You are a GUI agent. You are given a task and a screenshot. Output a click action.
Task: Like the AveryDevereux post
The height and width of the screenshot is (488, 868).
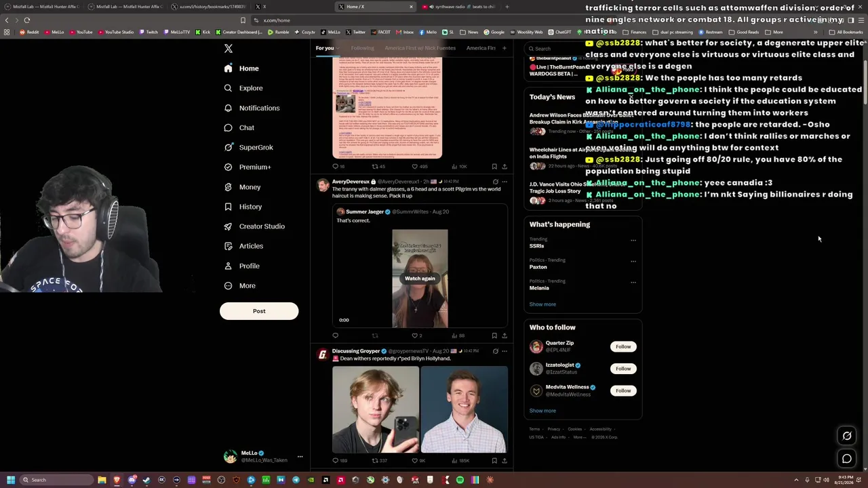416,335
